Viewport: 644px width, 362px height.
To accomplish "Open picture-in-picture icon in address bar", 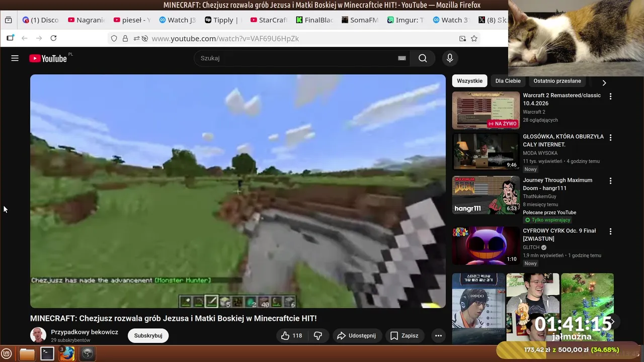I will 462,38.
